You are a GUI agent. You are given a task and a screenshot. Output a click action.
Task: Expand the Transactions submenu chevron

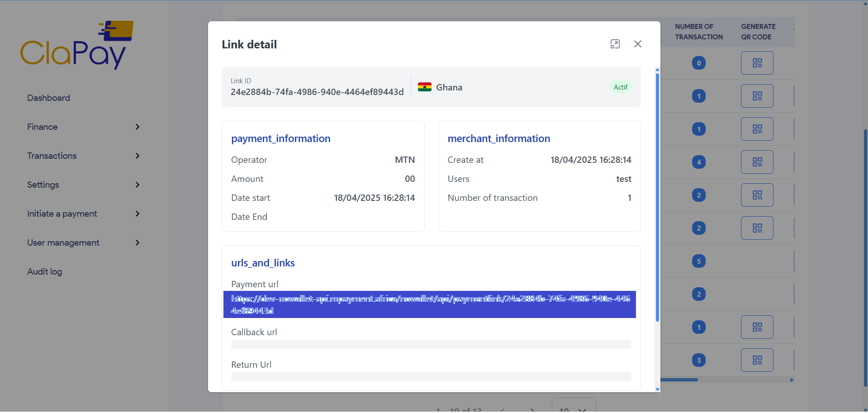pos(138,156)
